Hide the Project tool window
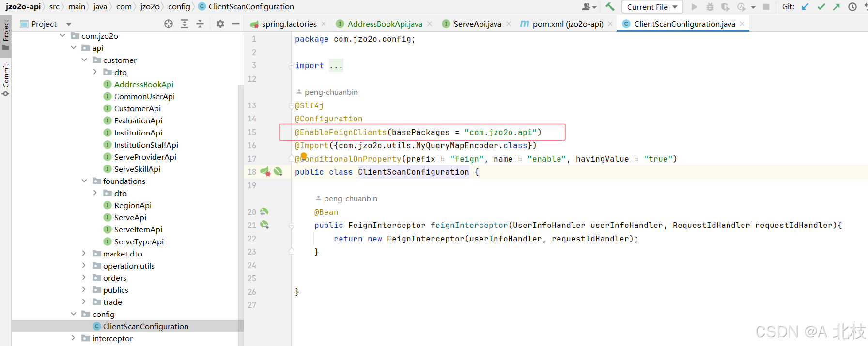This screenshot has height=346, width=868. pos(236,24)
